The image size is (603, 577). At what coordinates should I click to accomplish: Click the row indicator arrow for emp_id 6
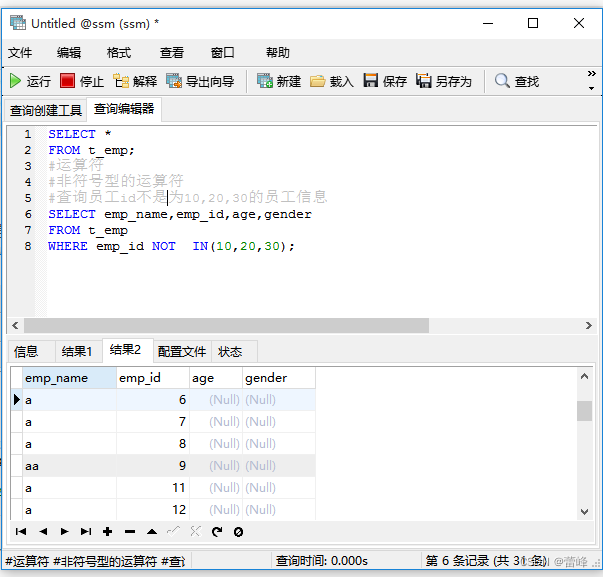(16, 400)
